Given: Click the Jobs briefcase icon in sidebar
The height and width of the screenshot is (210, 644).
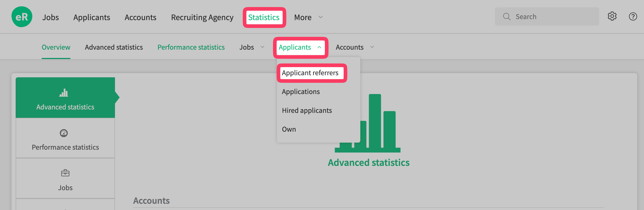Looking at the screenshot, I should tap(65, 173).
